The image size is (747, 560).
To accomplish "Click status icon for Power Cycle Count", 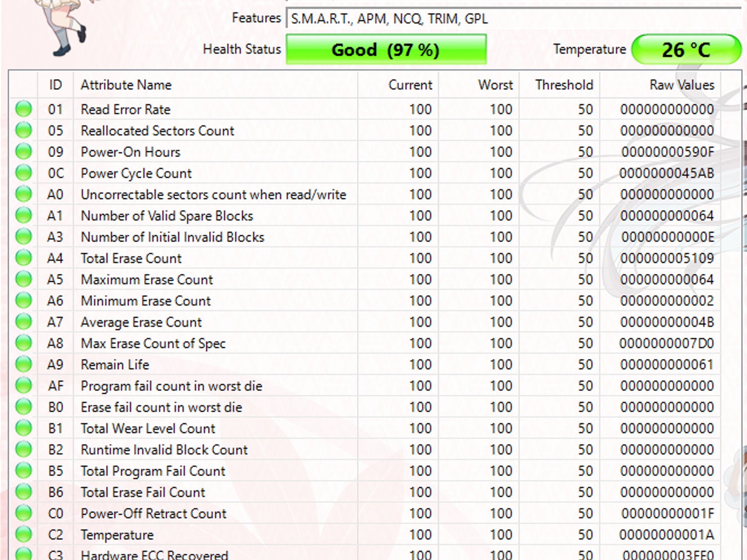I will coord(24,173).
